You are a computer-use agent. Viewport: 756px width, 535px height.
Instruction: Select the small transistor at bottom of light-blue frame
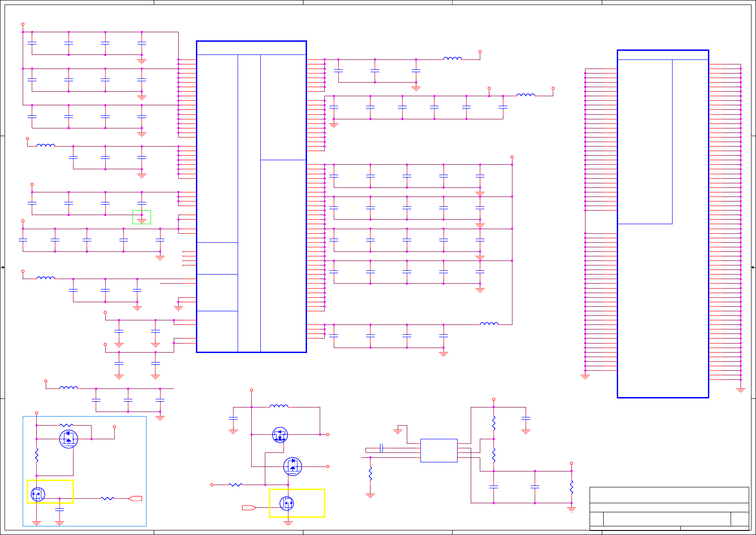pyautogui.click(x=38, y=494)
